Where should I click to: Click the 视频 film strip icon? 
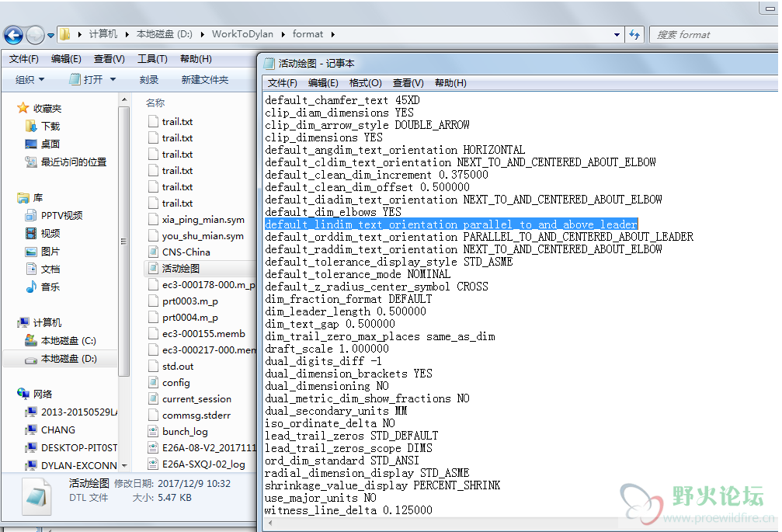(31, 233)
